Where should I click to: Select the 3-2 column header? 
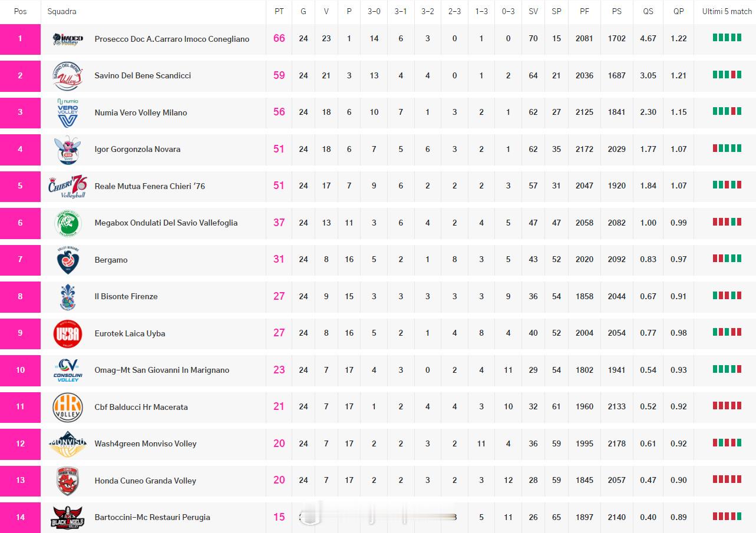coord(428,11)
